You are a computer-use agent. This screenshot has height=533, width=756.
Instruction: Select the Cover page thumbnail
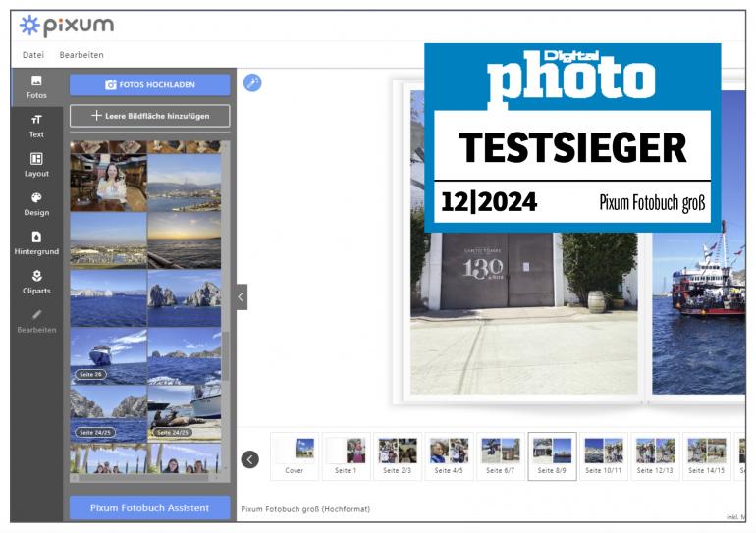click(295, 455)
